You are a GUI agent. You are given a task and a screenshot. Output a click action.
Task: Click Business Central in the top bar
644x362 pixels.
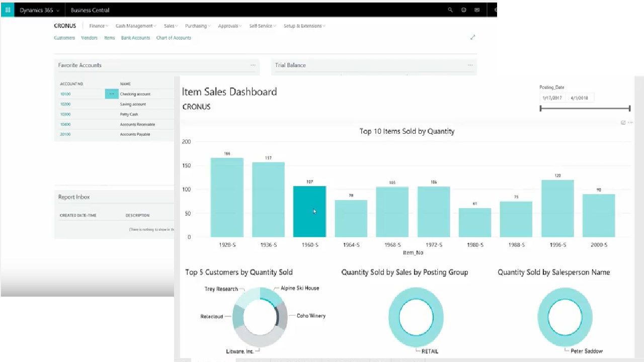[90, 10]
